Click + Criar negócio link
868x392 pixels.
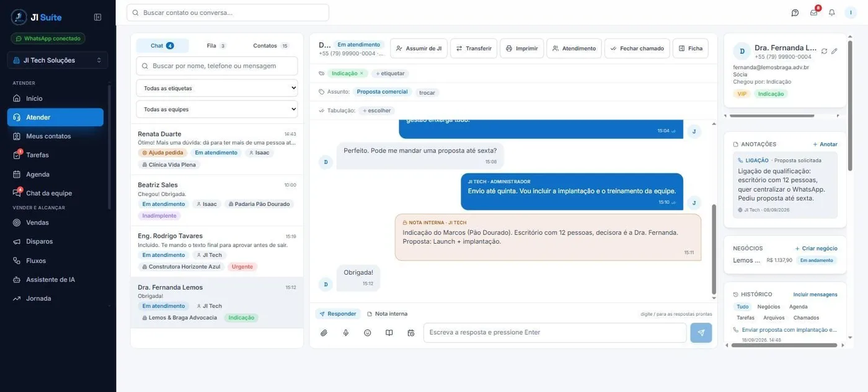[817, 248]
